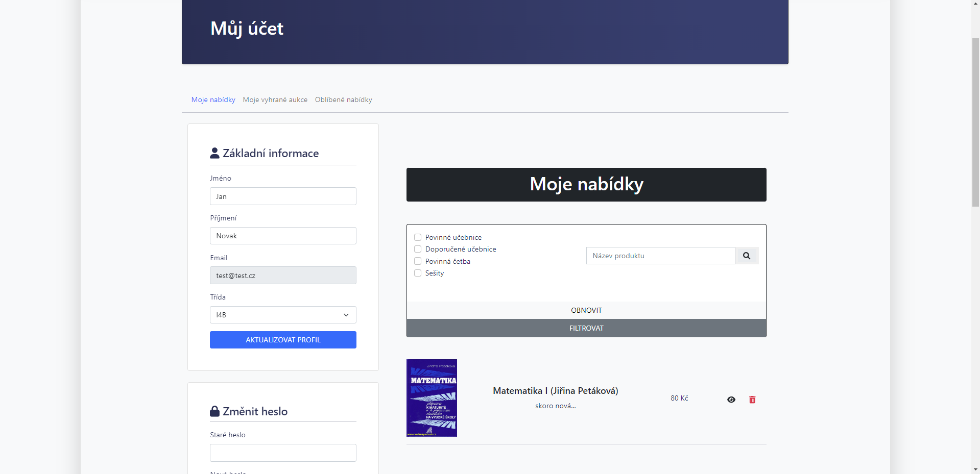
Task: Click the Název produktu search field
Action: pos(660,255)
